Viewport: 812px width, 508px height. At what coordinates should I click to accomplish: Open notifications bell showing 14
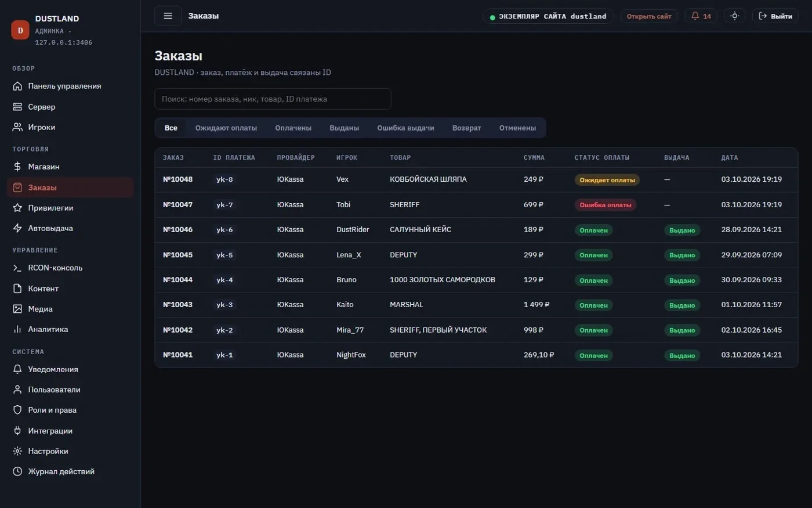(x=701, y=16)
